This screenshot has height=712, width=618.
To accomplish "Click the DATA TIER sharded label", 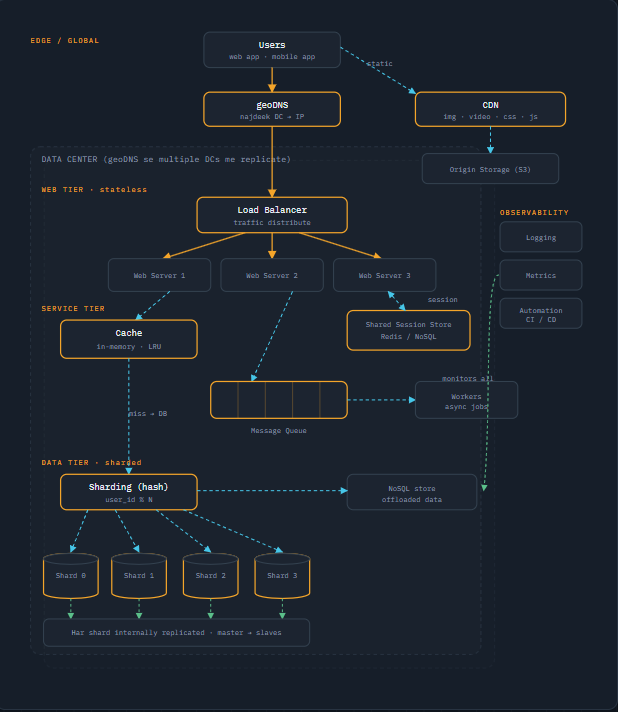I will 91,462.
